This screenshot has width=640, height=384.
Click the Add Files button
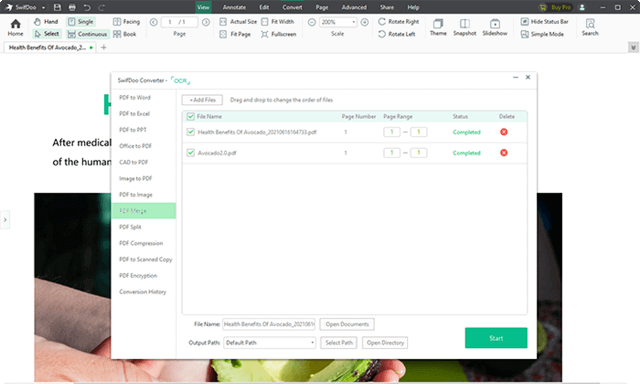pos(202,100)
